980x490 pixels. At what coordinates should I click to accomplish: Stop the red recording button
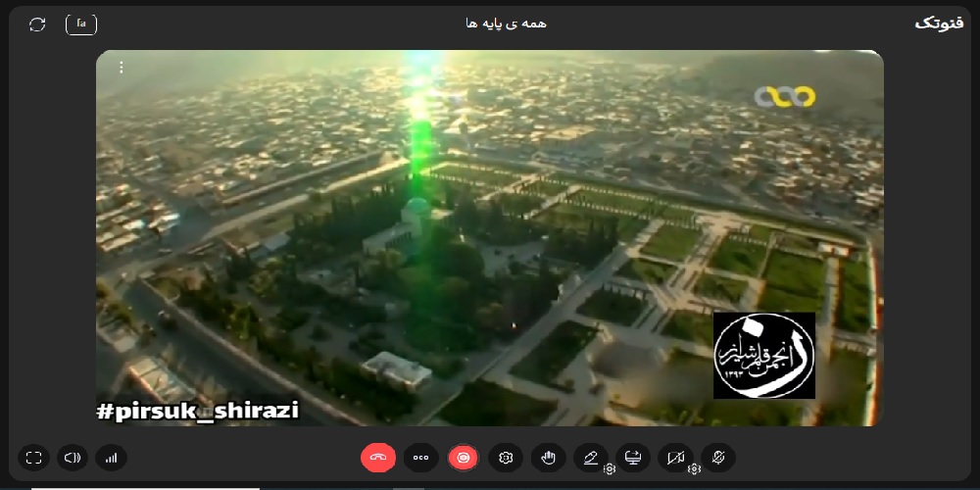(x=464, y=458)
